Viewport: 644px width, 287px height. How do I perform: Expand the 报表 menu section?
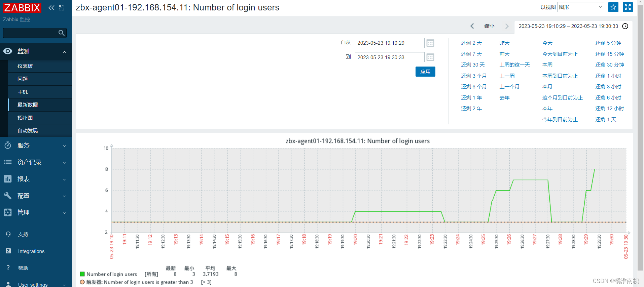(65, 179)
